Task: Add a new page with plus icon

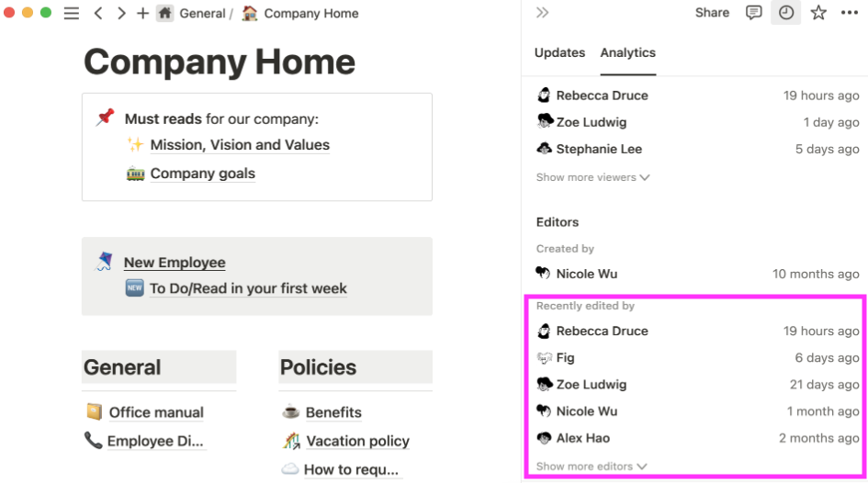Action: click(142, 13)
